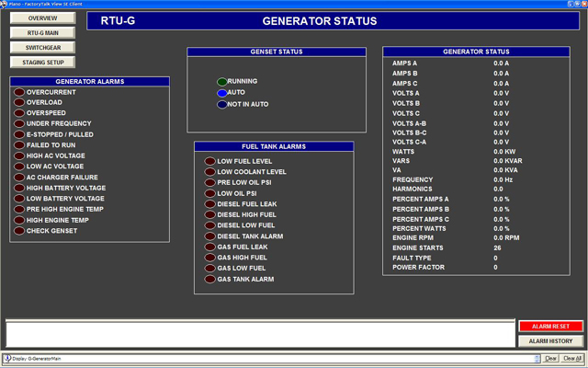Click the Gas Tank Alarm indicator
This screenshot has height=368, width=588.
(x=209, y=279)
